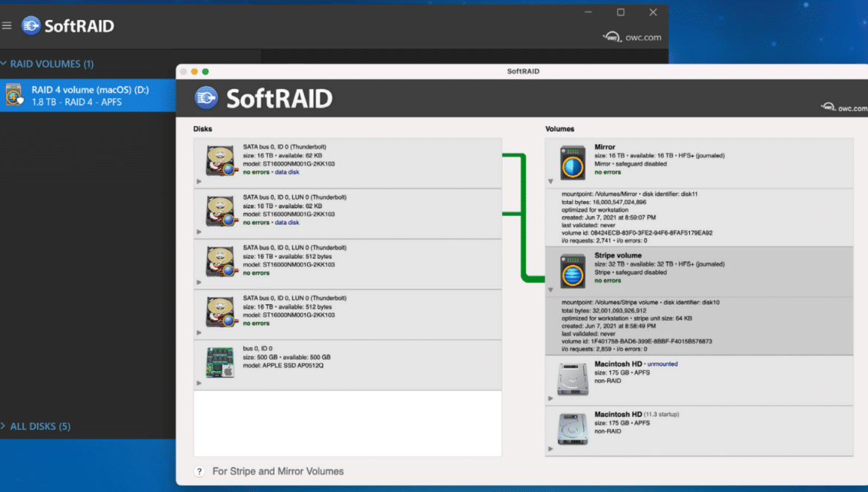The width and height of the screenshot is (868, 492).
Task: Collapse the Stripe volume details triangle
Action: pos(550,290)
